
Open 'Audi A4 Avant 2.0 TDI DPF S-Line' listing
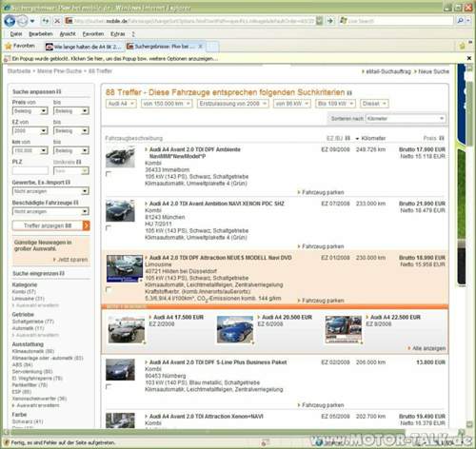[218, 362]
